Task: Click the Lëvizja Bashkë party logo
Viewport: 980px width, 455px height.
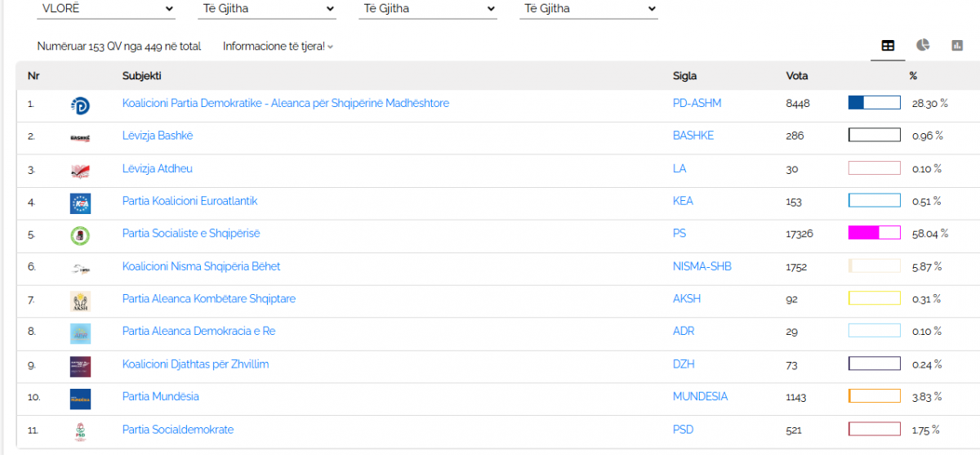Action: 80,137
